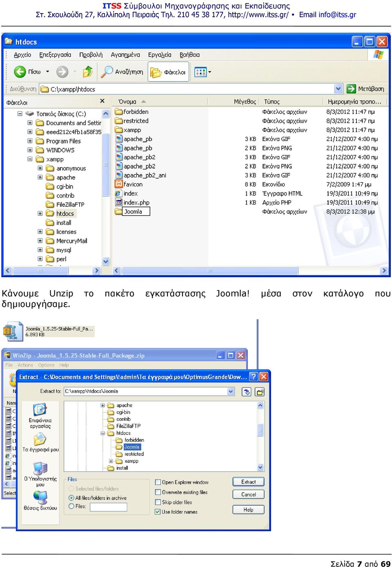
Task: Enable Open Explorer window checkbox
Action: 158,482
